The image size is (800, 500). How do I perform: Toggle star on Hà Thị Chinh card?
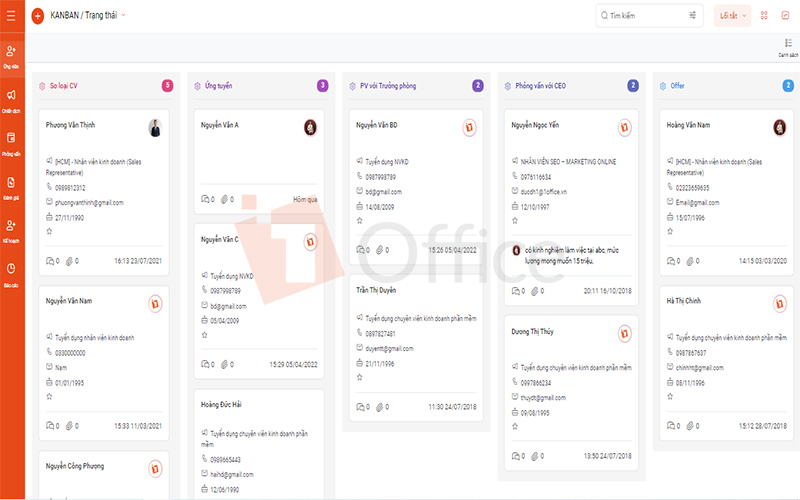[670, 396]
